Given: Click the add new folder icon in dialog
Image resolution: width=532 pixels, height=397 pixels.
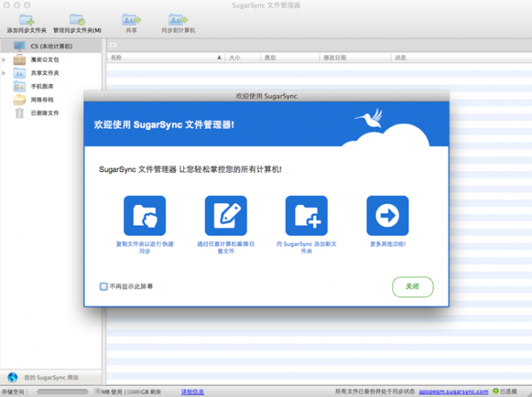Looking at the screenshot, I should point(306,215).
